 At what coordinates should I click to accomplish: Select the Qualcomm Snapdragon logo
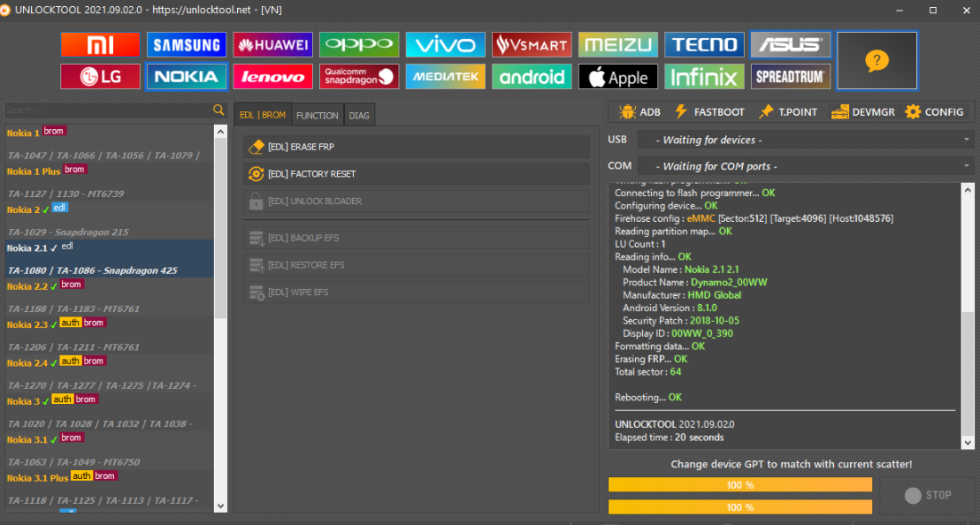pyautogui.click(x=359, y=77)
